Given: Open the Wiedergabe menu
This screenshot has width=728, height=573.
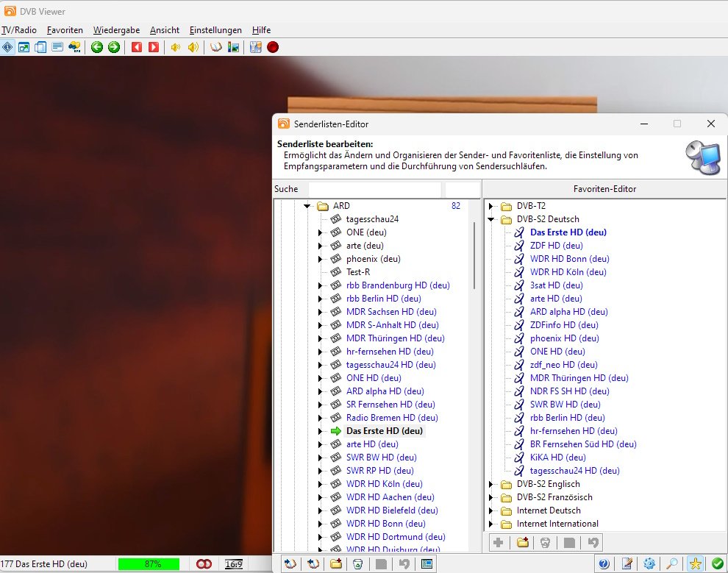Looking at the screenshot, I should click(x=116, y=30).
